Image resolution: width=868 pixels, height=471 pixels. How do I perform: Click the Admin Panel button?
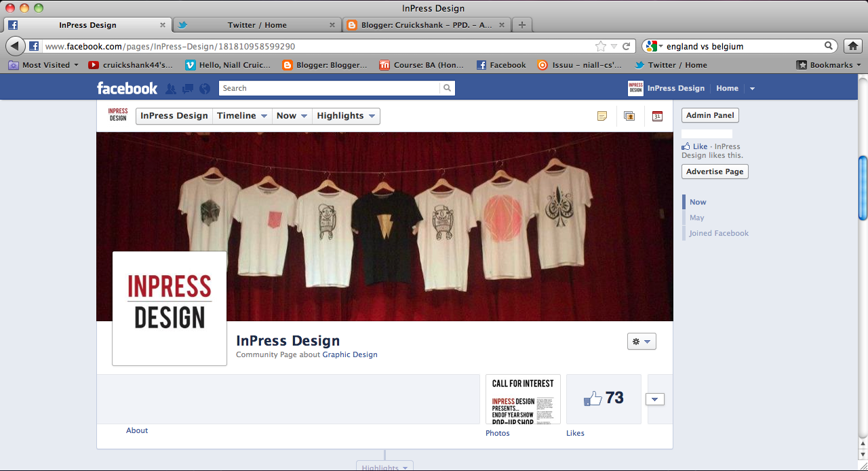[710, 115]
